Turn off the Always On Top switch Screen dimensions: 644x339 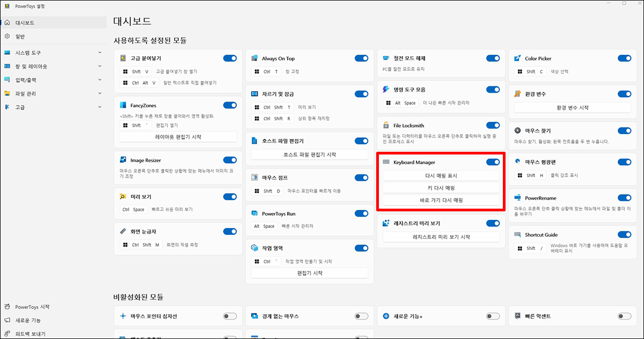pos(361,58)
